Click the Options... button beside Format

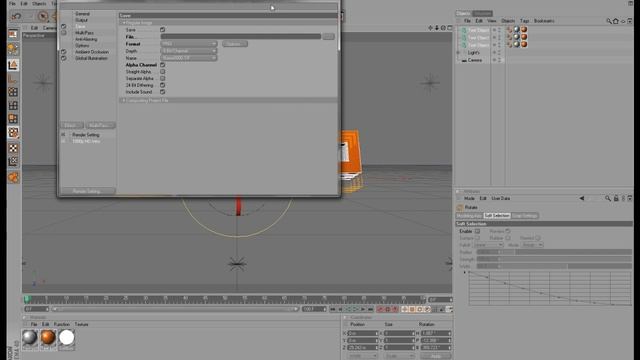point(235,44)
